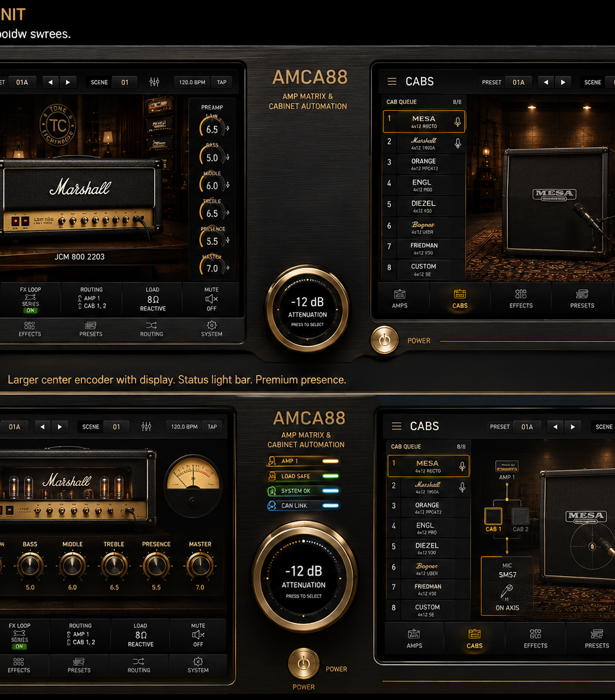Go to previous preset in upper CABS screen
Viewport: 615px width, 700px height.
click(x=545, y=82)
